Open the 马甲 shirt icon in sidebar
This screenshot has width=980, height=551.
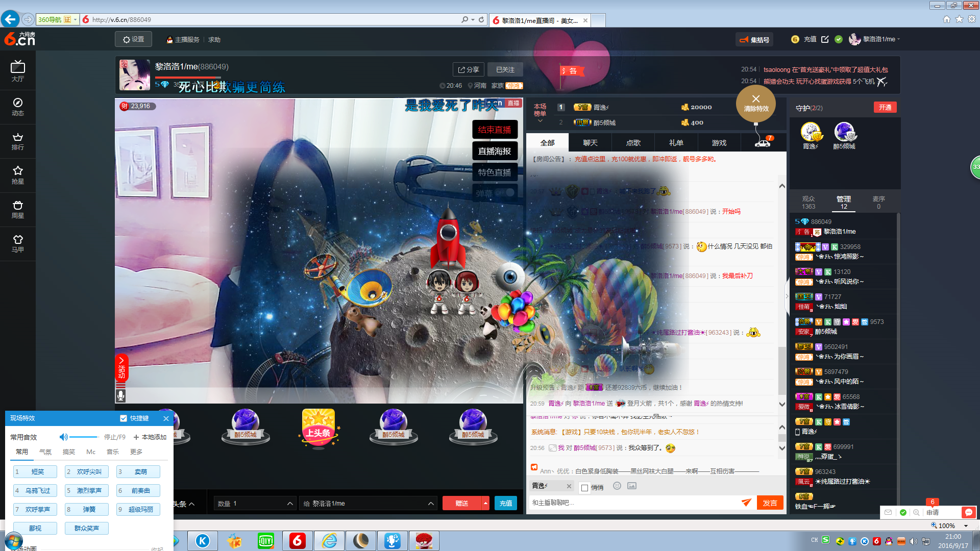pos(18,243)
